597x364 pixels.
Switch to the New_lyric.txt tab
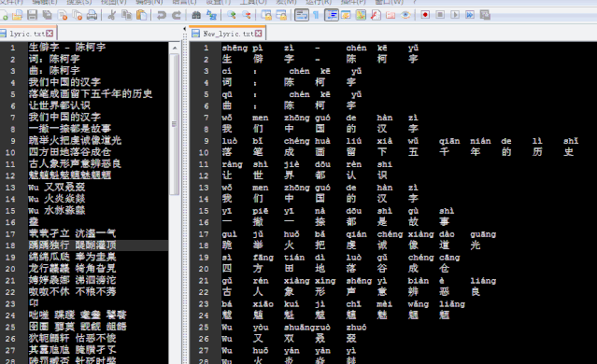coord(228,34)
